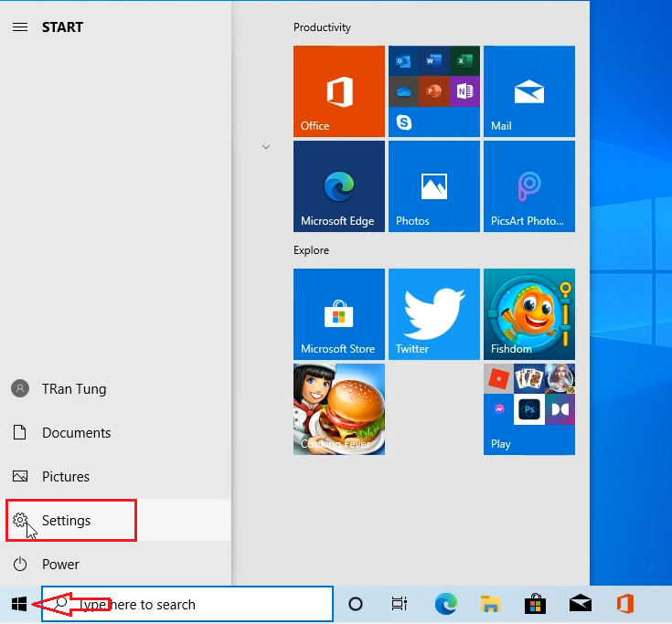Expand the Start hamburger menu

point(19,27)
